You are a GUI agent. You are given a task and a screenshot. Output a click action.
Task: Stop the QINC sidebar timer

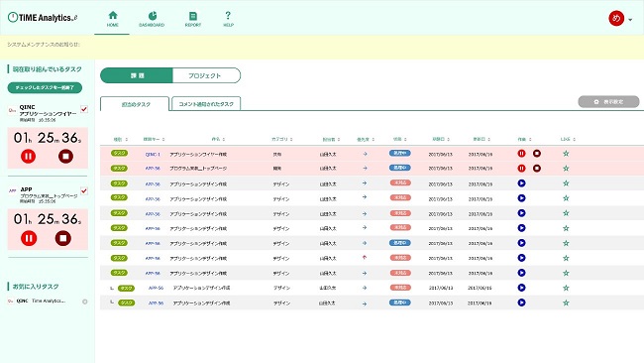[x=65, y=157]
